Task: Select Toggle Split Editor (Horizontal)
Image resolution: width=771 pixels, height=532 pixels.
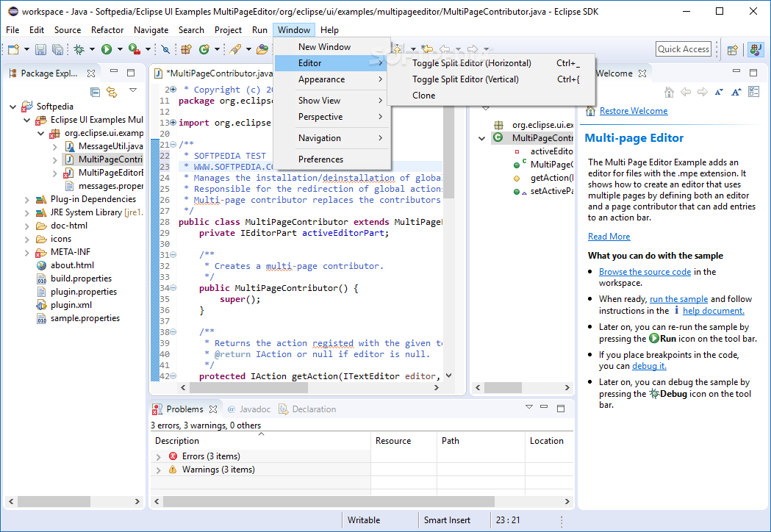Action: [492, 63]
